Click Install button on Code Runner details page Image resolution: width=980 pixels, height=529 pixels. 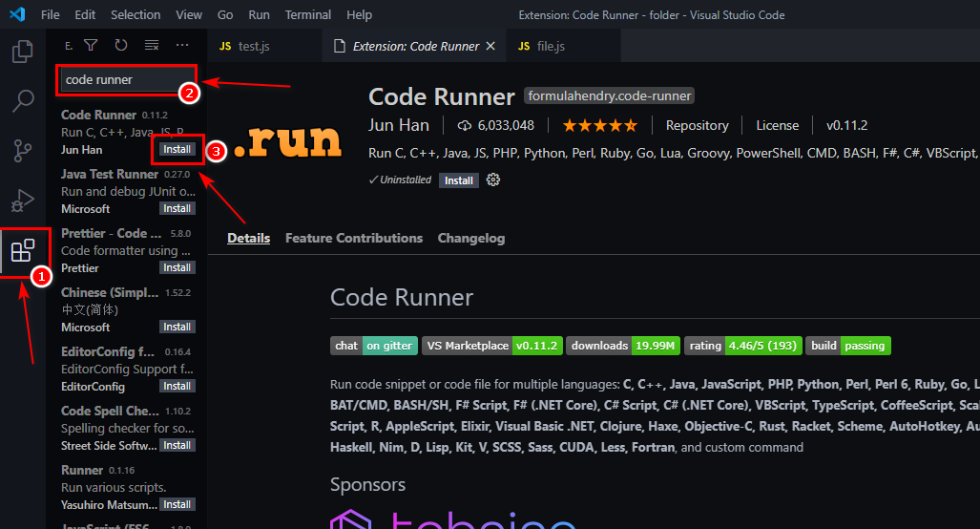pyautogui.click(x=459, y=180)
